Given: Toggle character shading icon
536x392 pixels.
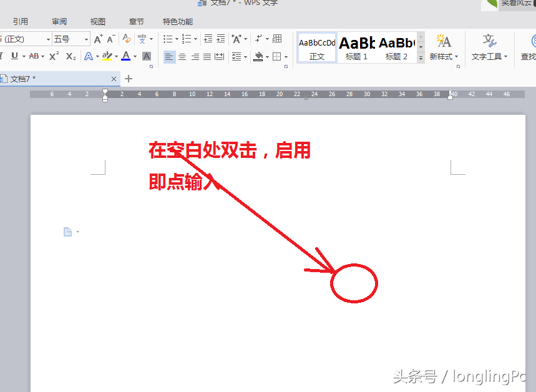Looking at the screenshot, I should (x=147, y=56).
